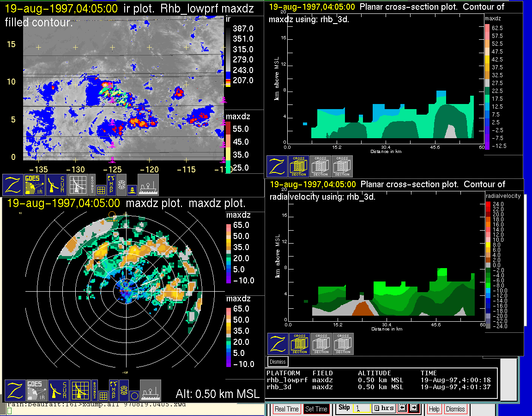
Task: Click second cross section icon under maxdz cross-section
Action: (x=320, y=166)
